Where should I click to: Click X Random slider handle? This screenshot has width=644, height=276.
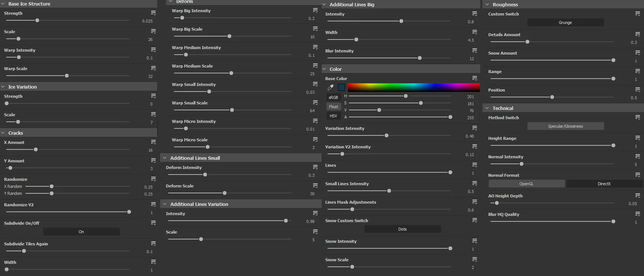[x=52, y=186]
